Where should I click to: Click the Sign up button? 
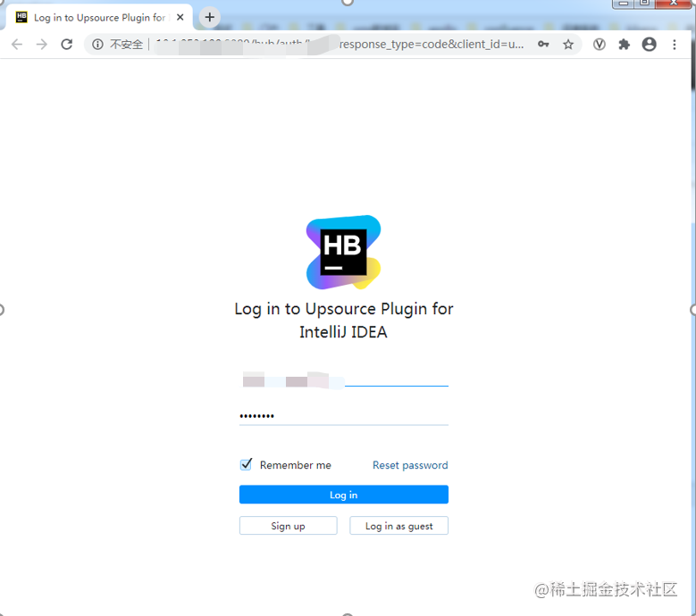coord(288,526)
